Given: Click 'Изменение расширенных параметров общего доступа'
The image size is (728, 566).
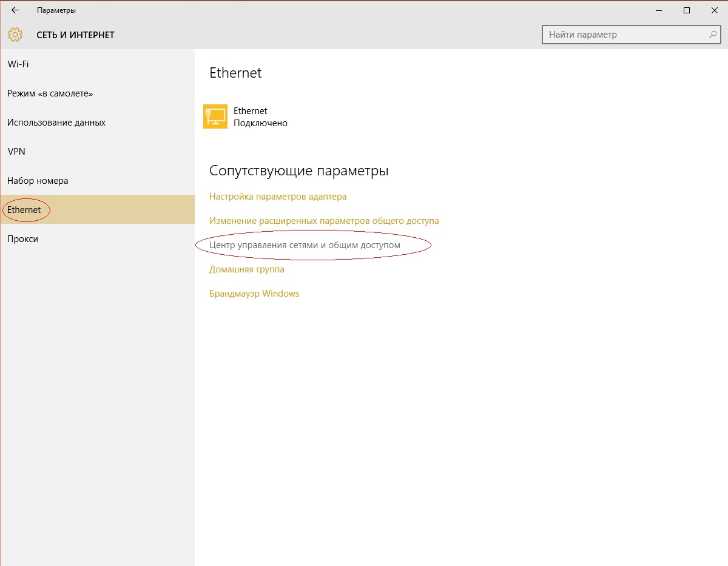Looking at the screenshot, I should pos(324,221).
